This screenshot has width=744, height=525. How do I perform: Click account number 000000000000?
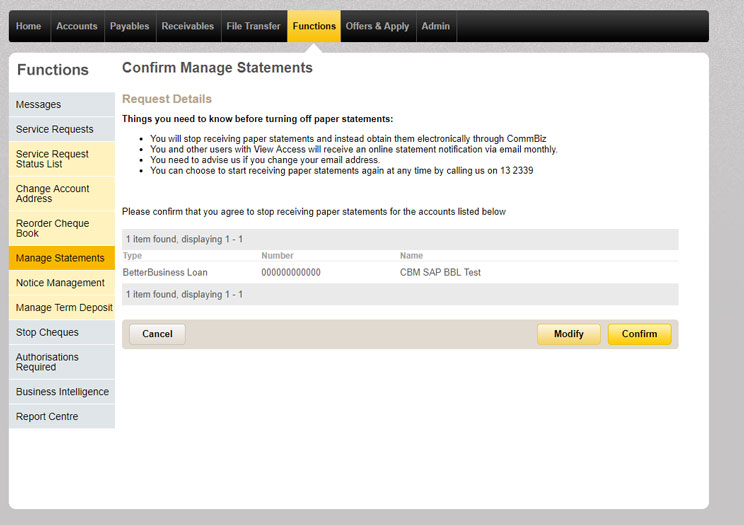coord(291,272)
